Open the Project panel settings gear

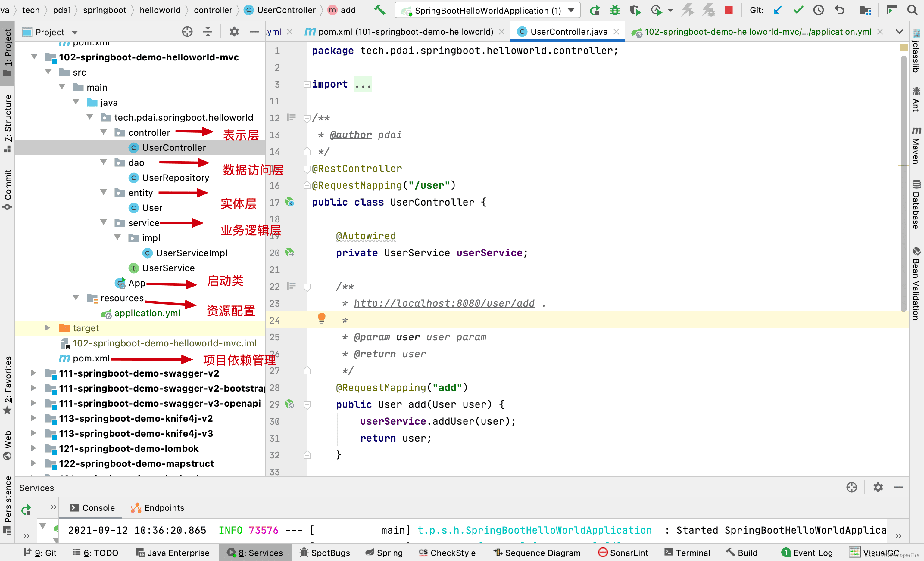pos(234,32)
